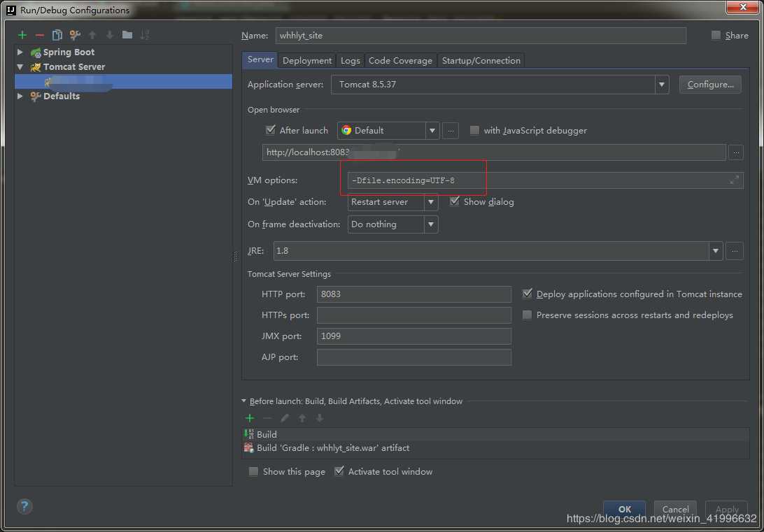Click the Spring Boot leaf icon

pyautogui.click(x=36, y=52)
